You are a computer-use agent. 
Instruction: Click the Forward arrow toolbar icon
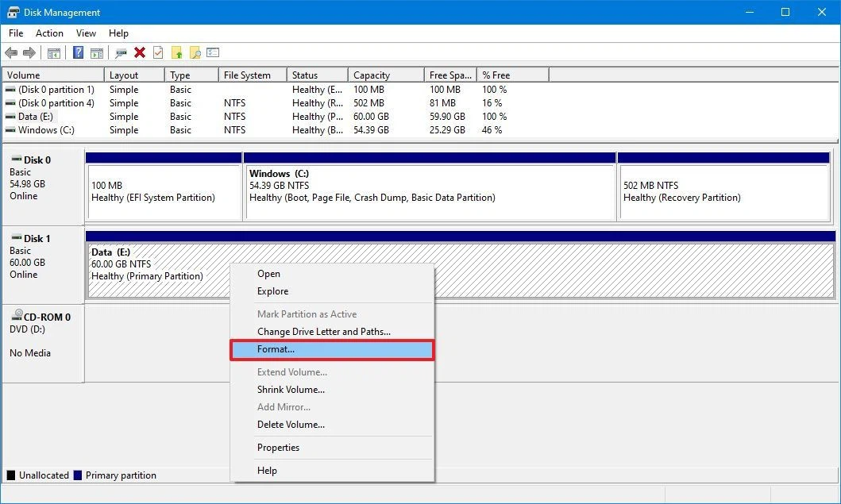click(29, 53)
